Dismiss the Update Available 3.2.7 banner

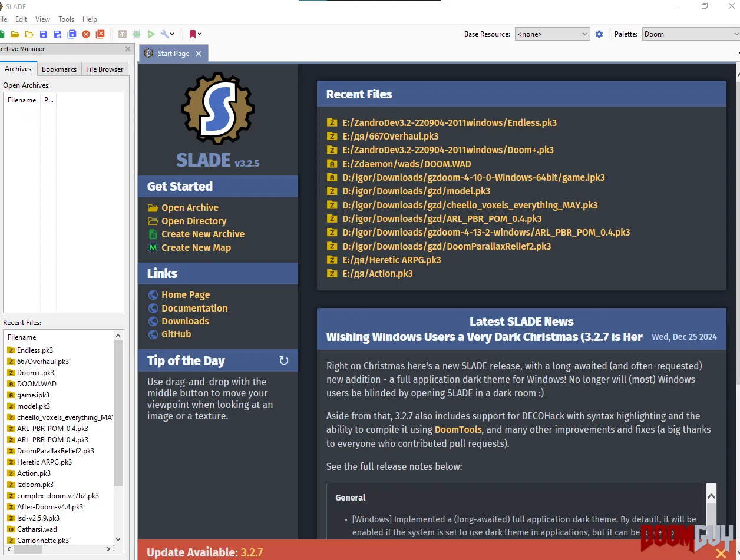click(x=721, y=553)
